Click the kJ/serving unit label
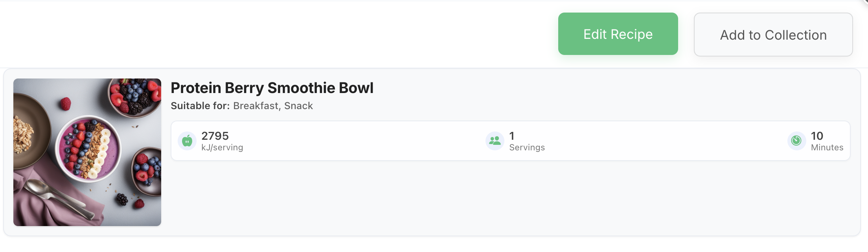 222,148
